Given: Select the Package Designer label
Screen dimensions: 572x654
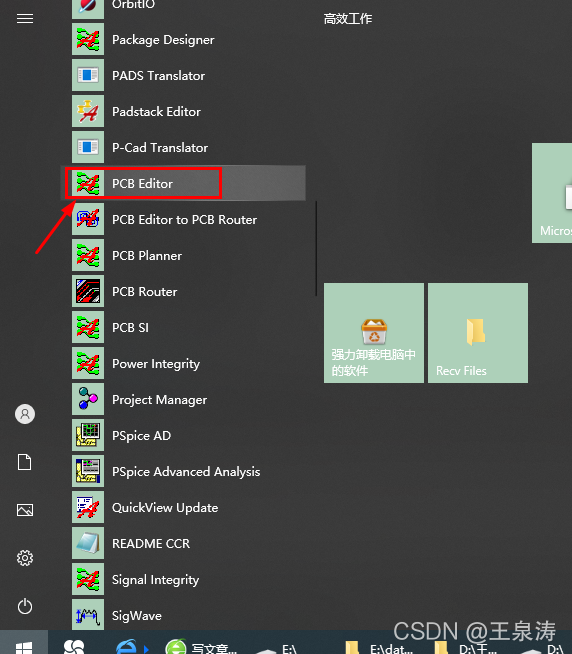Looking at the screenshot, I should coord(163,40).
